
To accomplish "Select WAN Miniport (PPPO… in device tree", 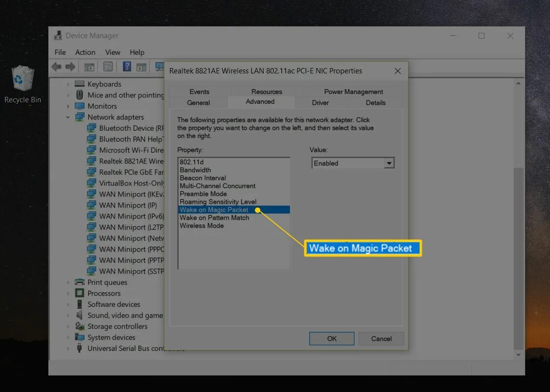I will click(x=131, y=249).
